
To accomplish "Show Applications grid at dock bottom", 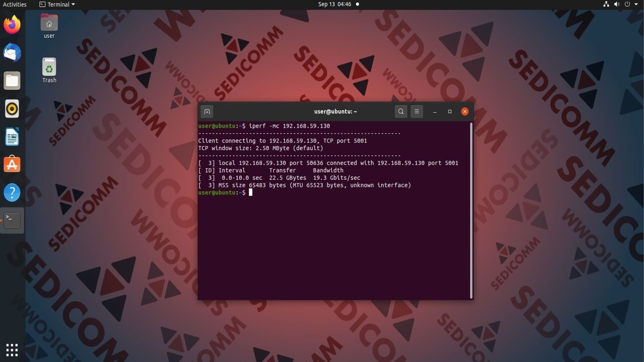I will tap(12, 350).
